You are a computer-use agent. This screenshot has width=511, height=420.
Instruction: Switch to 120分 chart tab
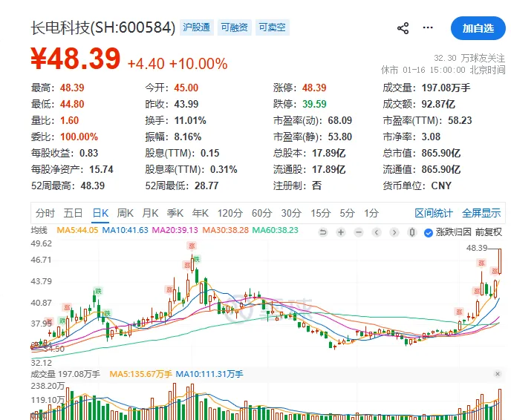point(230,213)
